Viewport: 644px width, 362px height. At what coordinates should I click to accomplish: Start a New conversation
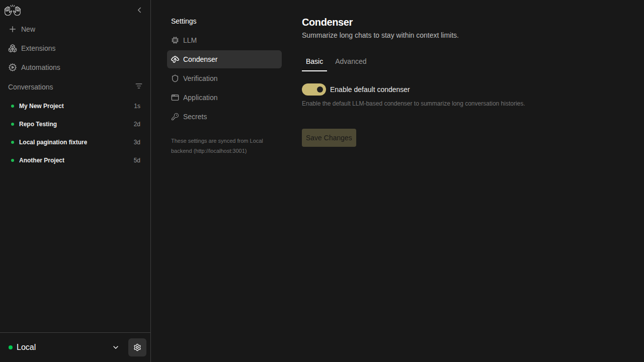click(75, 29)
